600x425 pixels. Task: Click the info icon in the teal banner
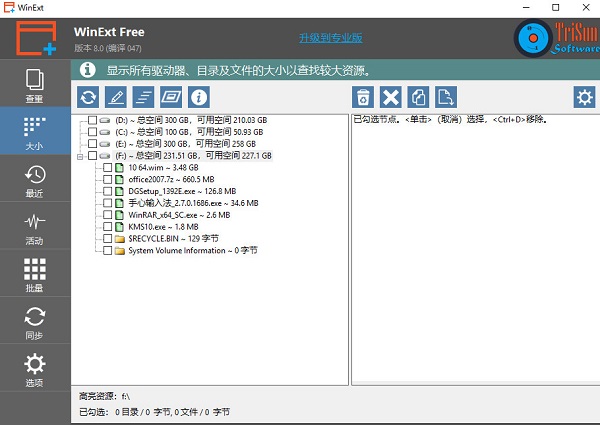pyautogui.click(x=87, y=70)
